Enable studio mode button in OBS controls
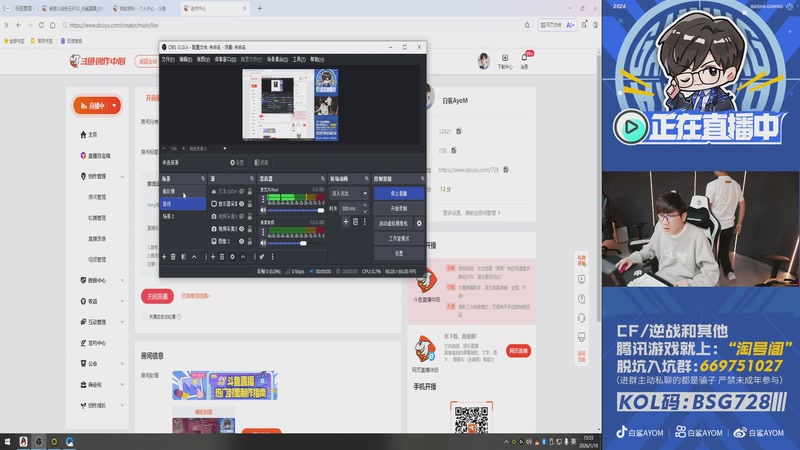This screenshot has height=450, width=800. 399,238
